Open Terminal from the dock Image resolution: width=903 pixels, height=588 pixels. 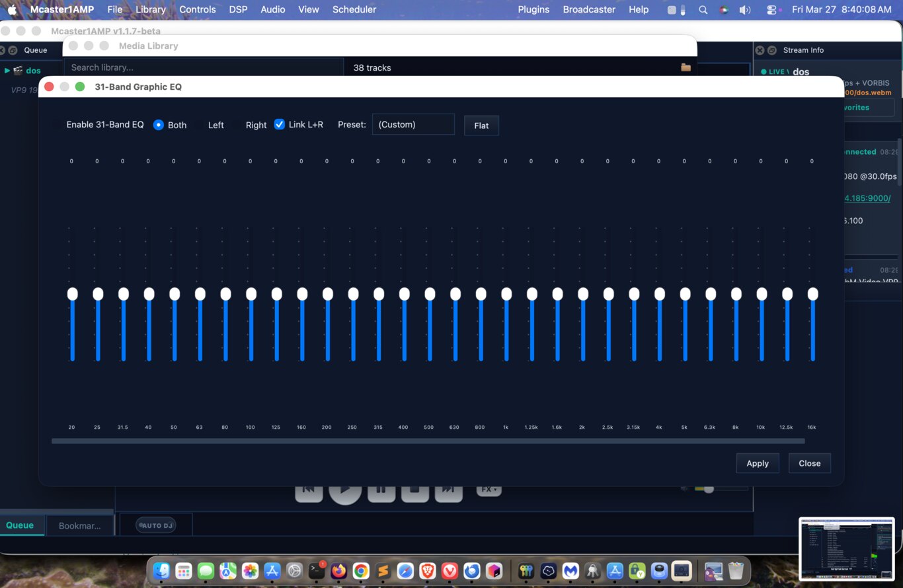[317, 571]
